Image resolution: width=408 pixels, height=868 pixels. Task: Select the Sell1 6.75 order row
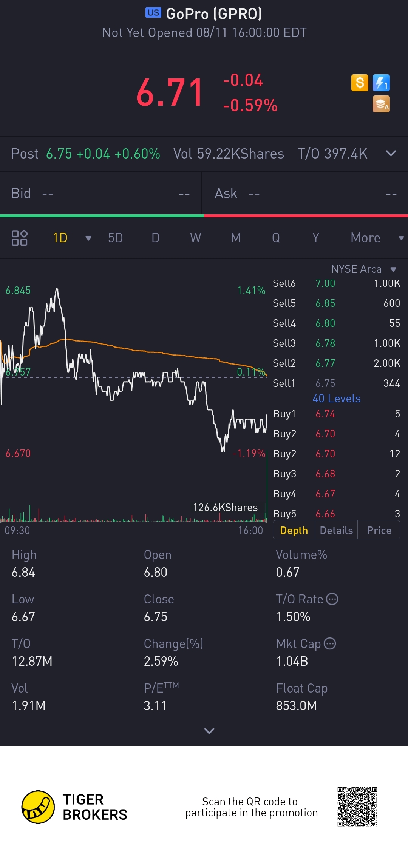pos(336,383)
